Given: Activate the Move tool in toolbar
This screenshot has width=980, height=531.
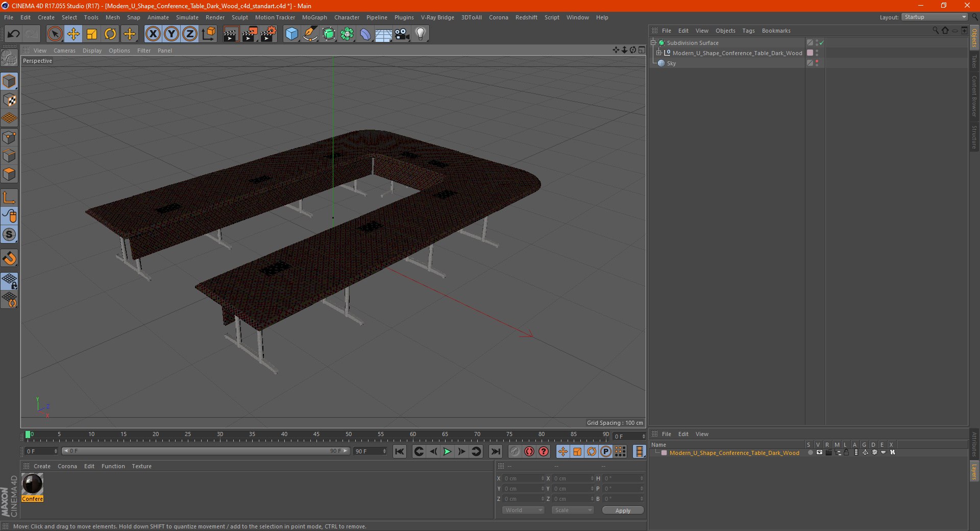Looking at the screenshot, I should tap(73, 34).
